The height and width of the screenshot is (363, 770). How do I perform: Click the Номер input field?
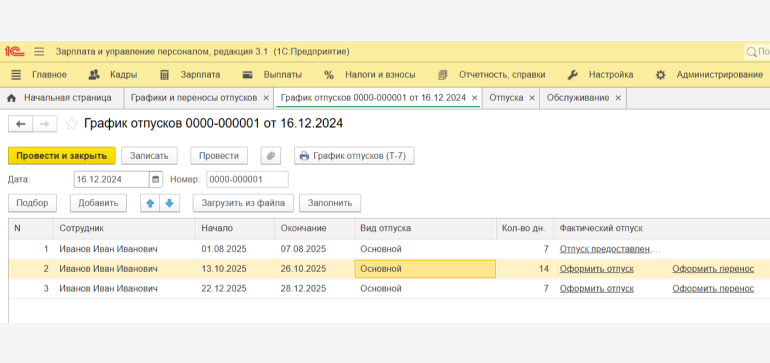point(248,179)
